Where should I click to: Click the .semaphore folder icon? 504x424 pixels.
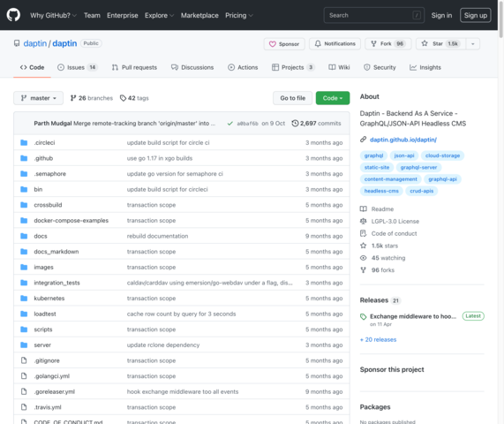pyautogui.click(x=24, y=174)
